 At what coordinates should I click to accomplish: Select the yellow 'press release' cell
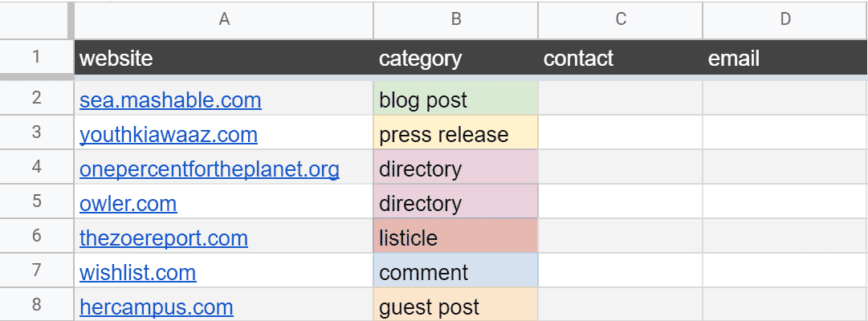point(455,135)
